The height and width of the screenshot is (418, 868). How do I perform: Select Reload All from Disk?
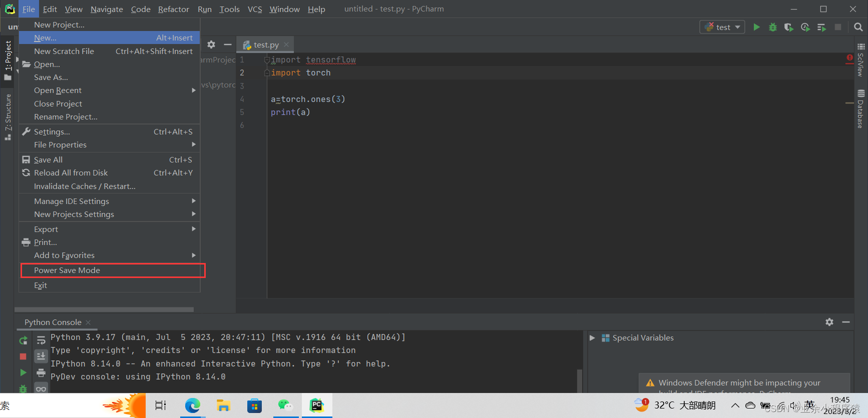tap(109, 173)
